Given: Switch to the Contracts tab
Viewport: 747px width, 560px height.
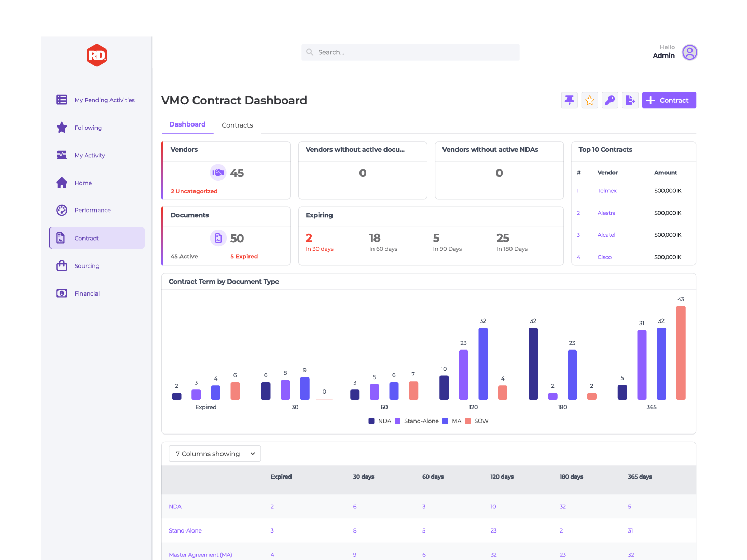Looking at the screenshot, I should tap(237, 125).
